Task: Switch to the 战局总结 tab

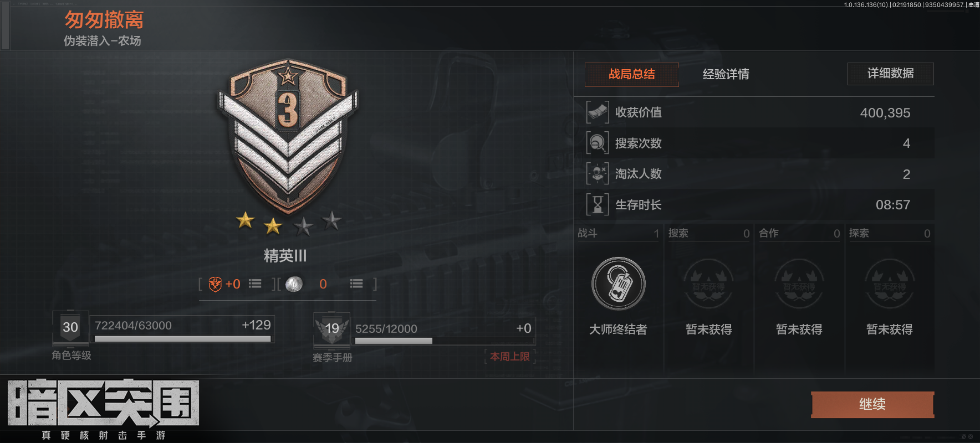Action: pyautogui.click(x=632, y=74)
